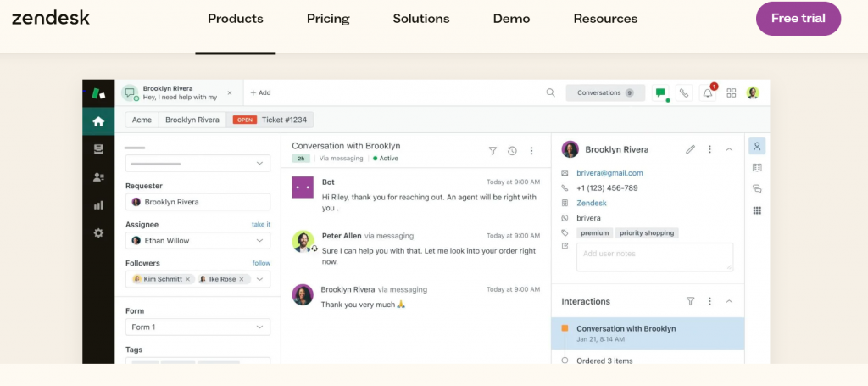The width and height of the screenshot is (868, 386).
Task: Open the Zendesk organization link
Action: [592, 204]
